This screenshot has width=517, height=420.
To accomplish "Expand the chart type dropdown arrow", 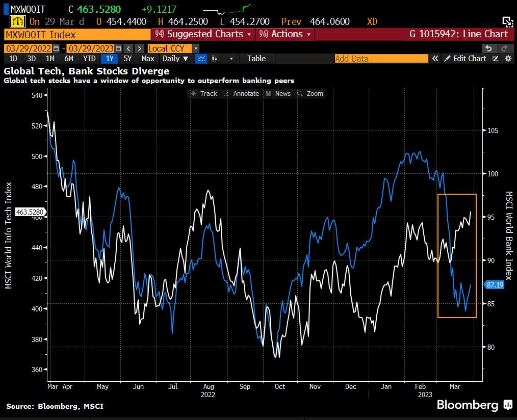I will [231, 59].
